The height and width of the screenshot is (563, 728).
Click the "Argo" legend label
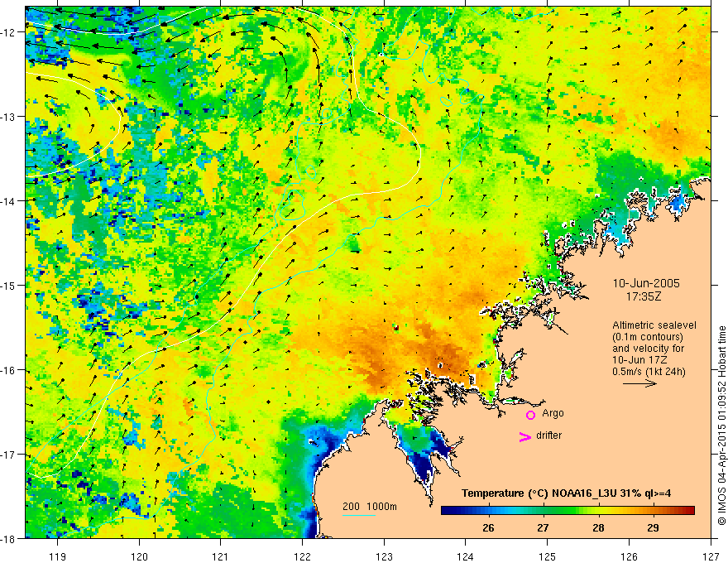(x=553, y=413)
